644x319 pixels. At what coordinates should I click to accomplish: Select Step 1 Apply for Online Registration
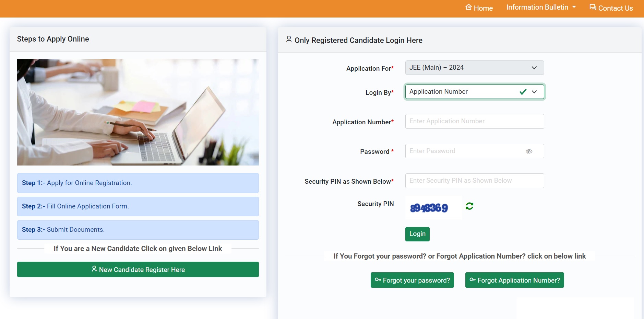[138, 183]
